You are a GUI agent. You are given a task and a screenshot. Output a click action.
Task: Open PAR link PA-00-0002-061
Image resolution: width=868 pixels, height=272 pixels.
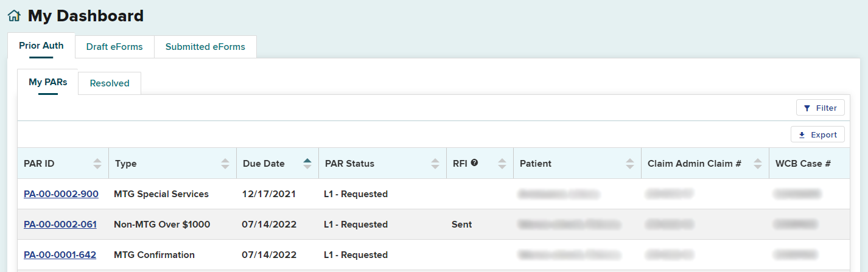60,225
